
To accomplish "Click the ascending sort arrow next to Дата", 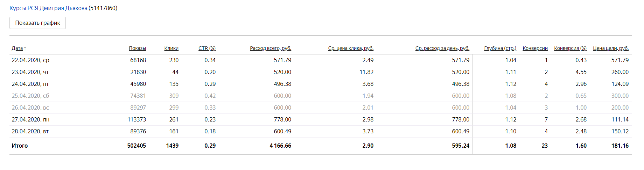I will click(25, 49).
